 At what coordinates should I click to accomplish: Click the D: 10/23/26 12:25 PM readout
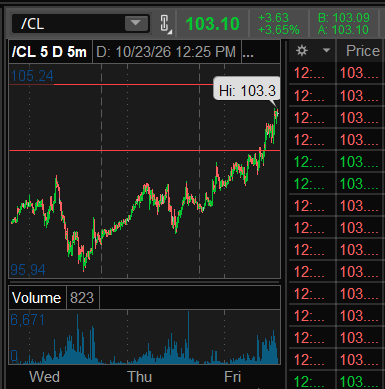point(166,52)
